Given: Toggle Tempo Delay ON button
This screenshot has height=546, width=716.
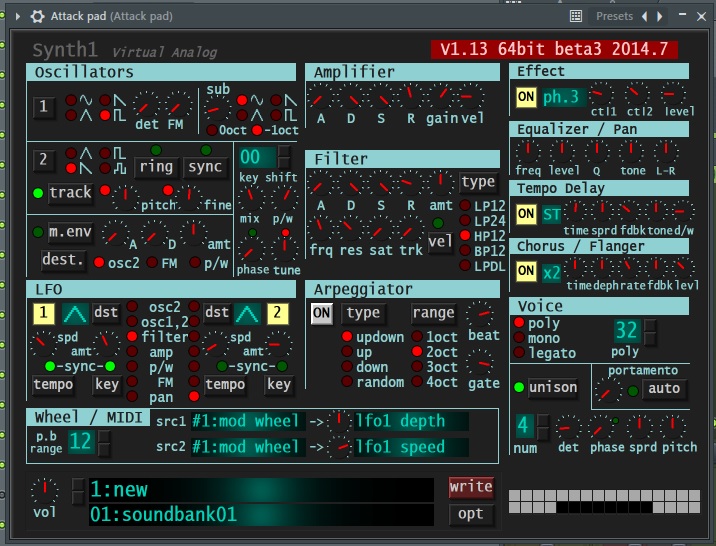Looking at the screenshot, I should [526, 214].
